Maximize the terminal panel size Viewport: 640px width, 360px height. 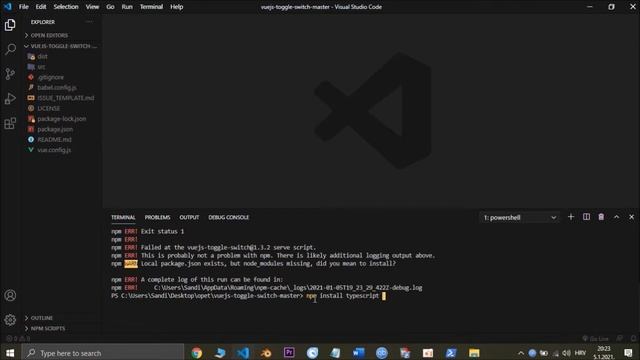click(x=616, y=217)
